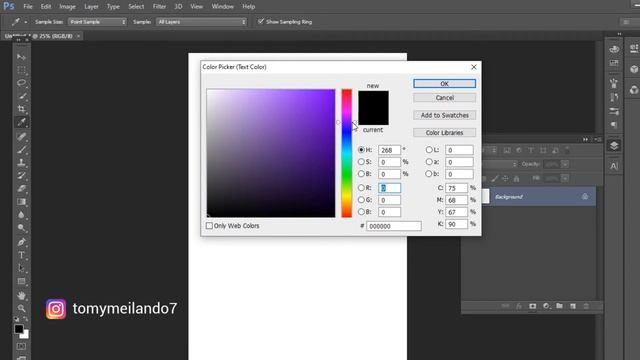
Task: Select the Eyedropper tool in the toolbar
Action: coord(21,122)
